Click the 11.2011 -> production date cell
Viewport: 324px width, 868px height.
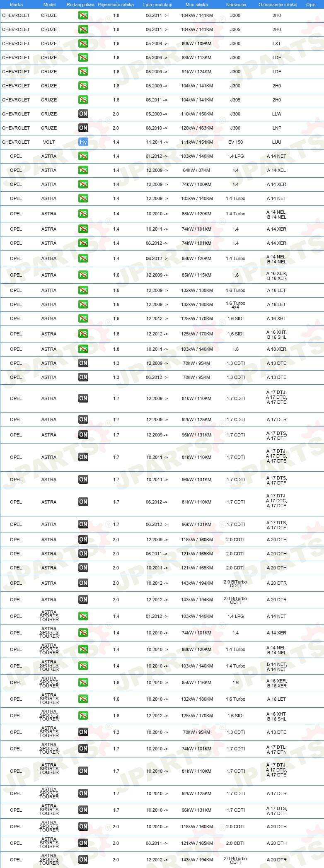157,142
